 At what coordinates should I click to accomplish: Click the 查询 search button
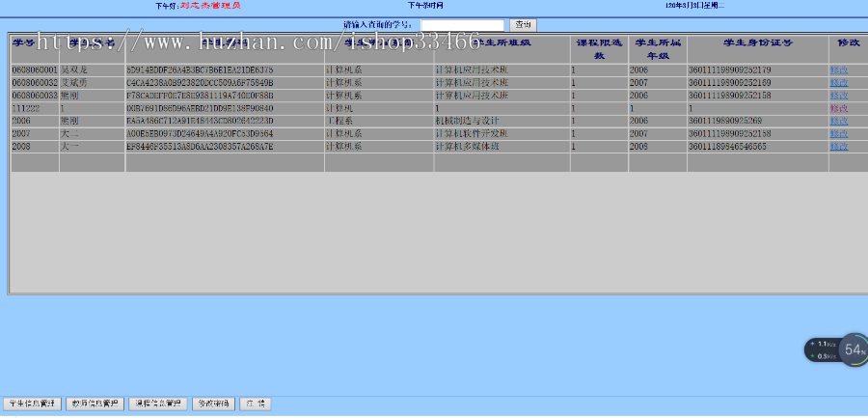(523, 25)
